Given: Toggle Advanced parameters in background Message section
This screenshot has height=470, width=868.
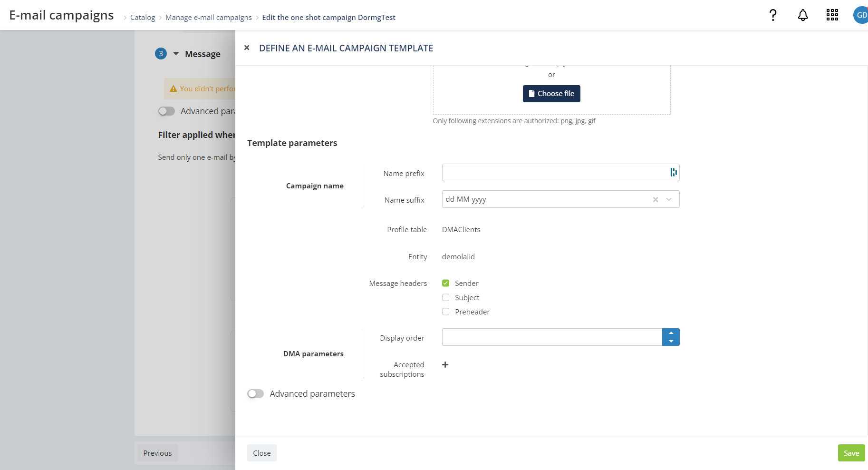Looking at the screenshot, I should coord(166,111).
